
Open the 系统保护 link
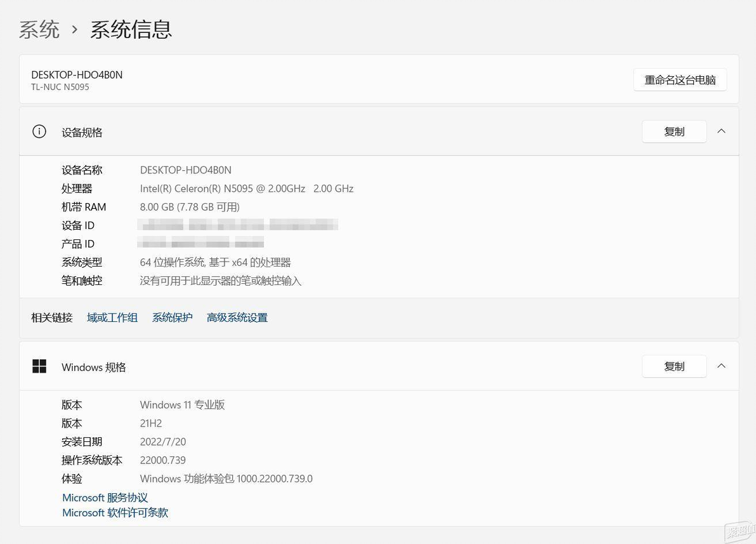click(x=172, y=317)
